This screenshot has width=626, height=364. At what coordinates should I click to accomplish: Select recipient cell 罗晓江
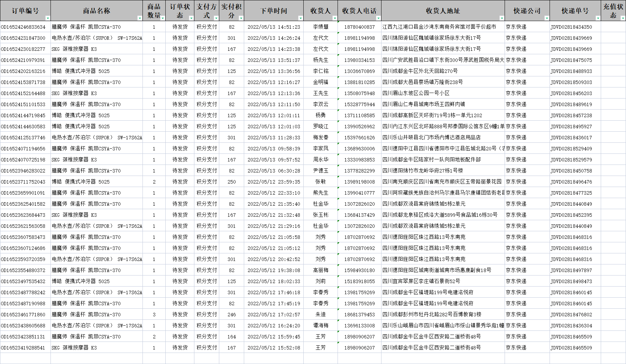321,127
